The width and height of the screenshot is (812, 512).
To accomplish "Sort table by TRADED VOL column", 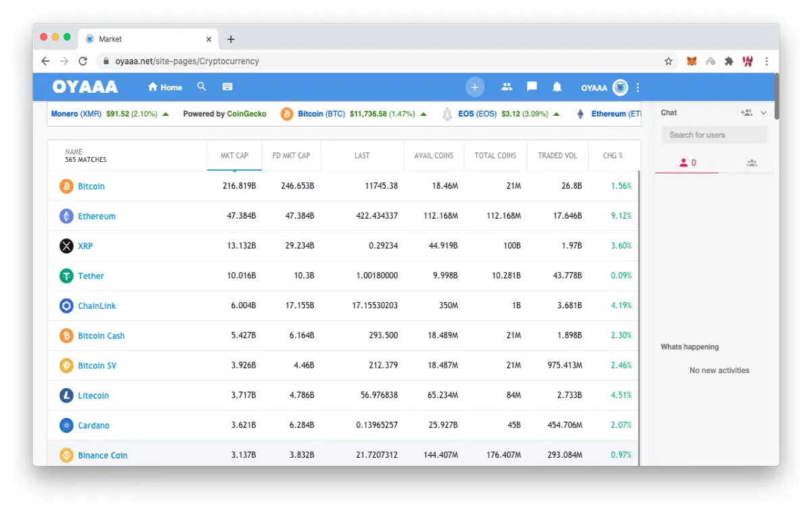I will [558, 155].
